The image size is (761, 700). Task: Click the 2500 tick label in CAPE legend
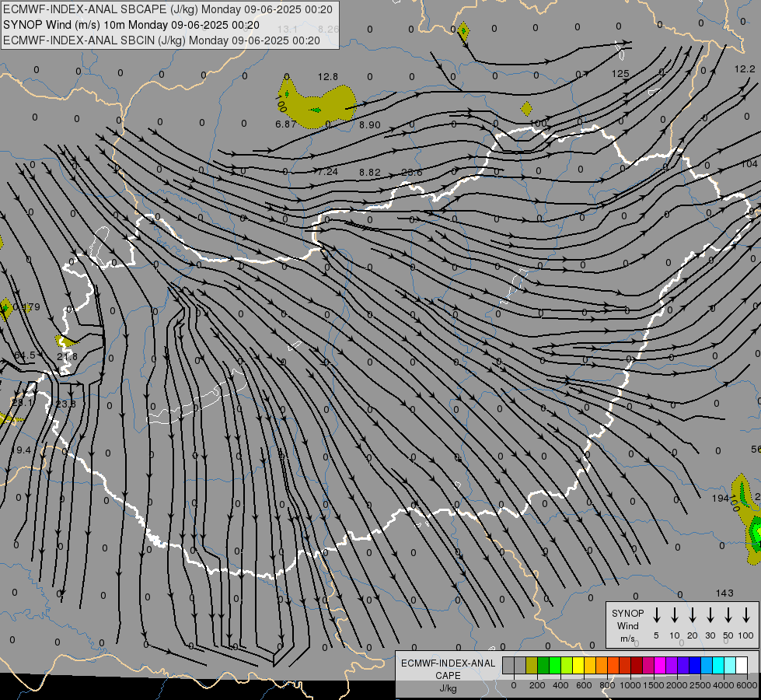tap(700, 685)
